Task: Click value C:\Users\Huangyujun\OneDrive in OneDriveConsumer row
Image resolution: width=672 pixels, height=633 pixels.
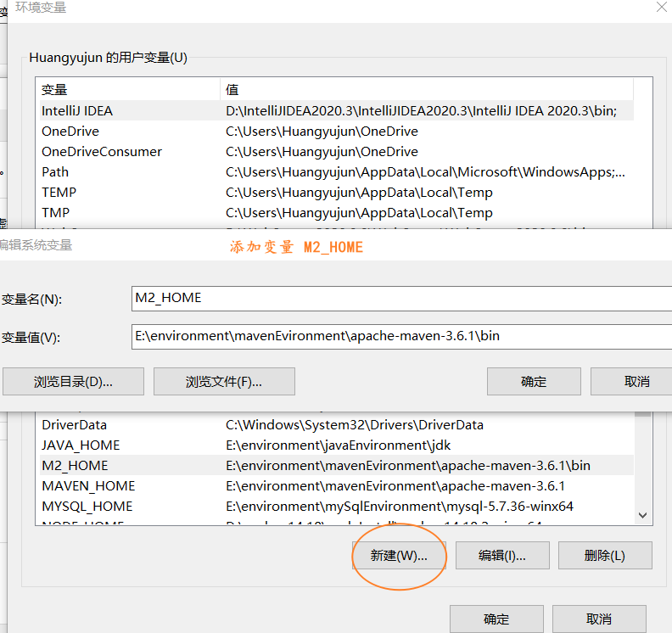Action: pos(322,152)
